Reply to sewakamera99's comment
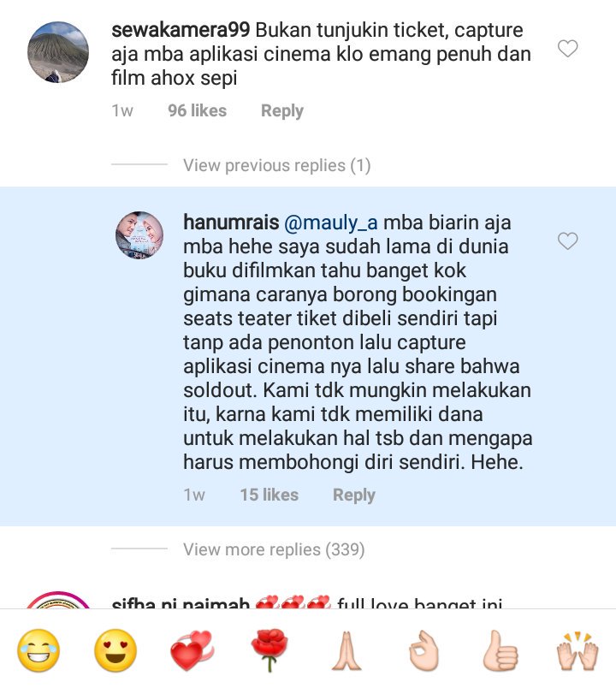Viewport: 616px width, 688px height. (x=282, y=110)
